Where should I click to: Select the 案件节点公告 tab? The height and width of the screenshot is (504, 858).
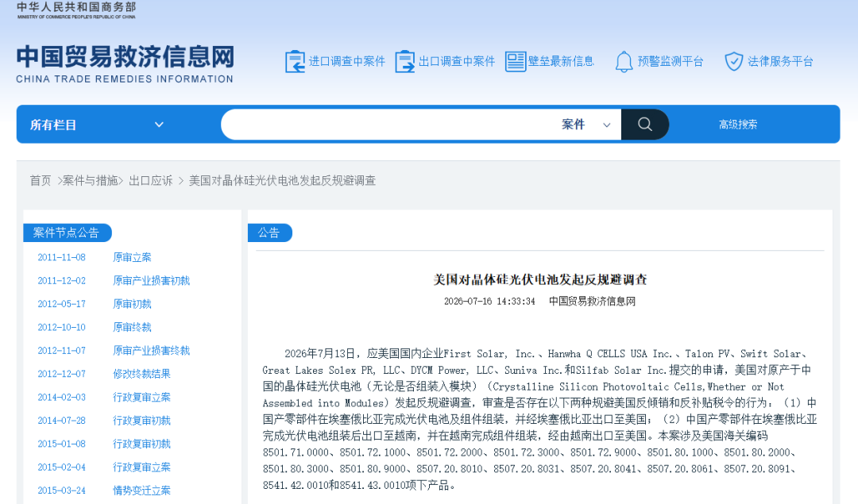click(68, 233)
